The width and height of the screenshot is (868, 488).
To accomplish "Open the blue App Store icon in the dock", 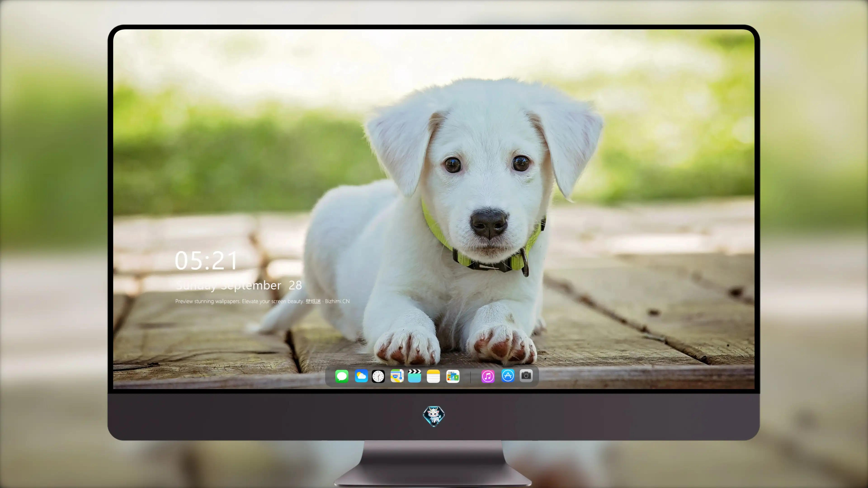I will 508,375.
